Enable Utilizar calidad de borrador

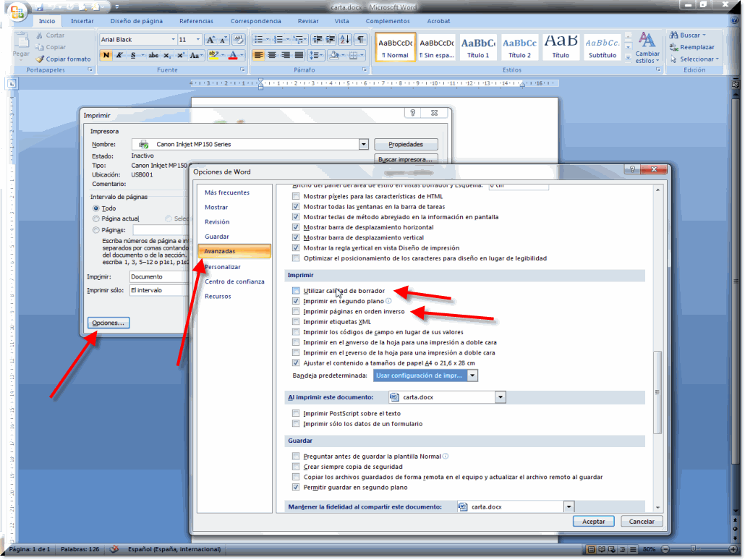point(295,291)
